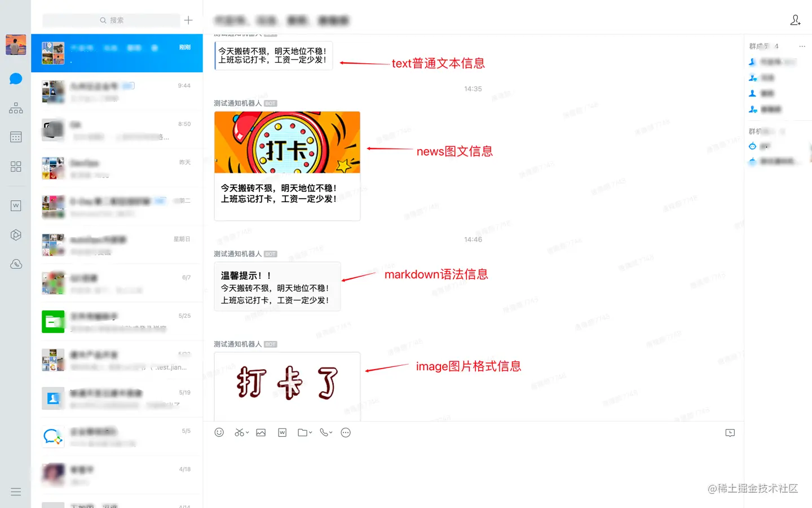The height and width of the screenshot is (508, 812).
Task: Expand the phone call options arrow
Action: tap(331, 432)
